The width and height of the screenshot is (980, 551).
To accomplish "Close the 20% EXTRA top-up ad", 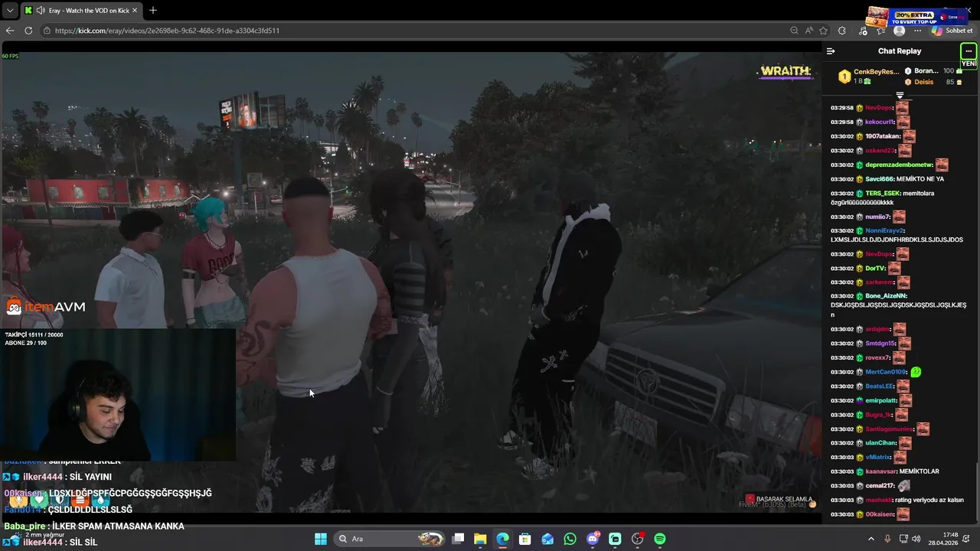I will point(968,9).
